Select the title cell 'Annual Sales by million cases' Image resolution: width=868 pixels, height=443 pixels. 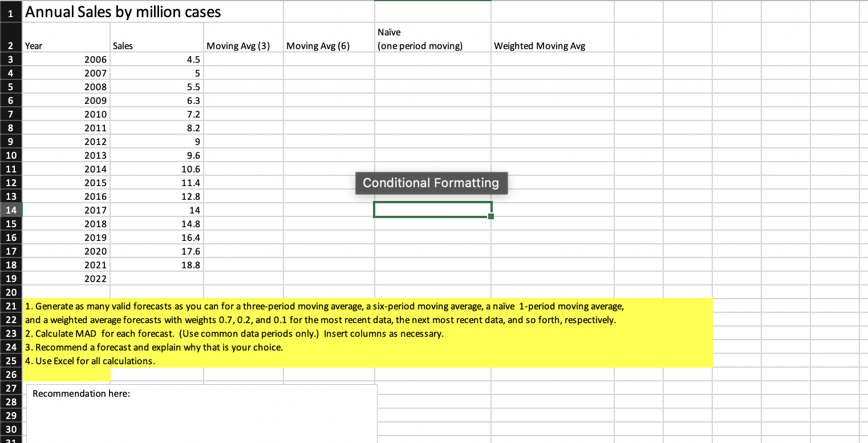point(123,12)
